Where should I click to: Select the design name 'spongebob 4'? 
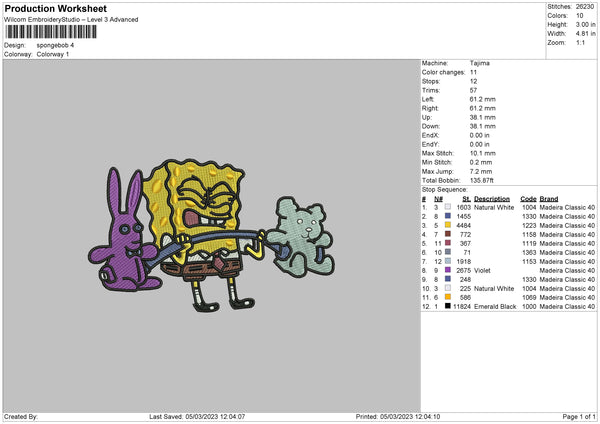tap(55, 45)
